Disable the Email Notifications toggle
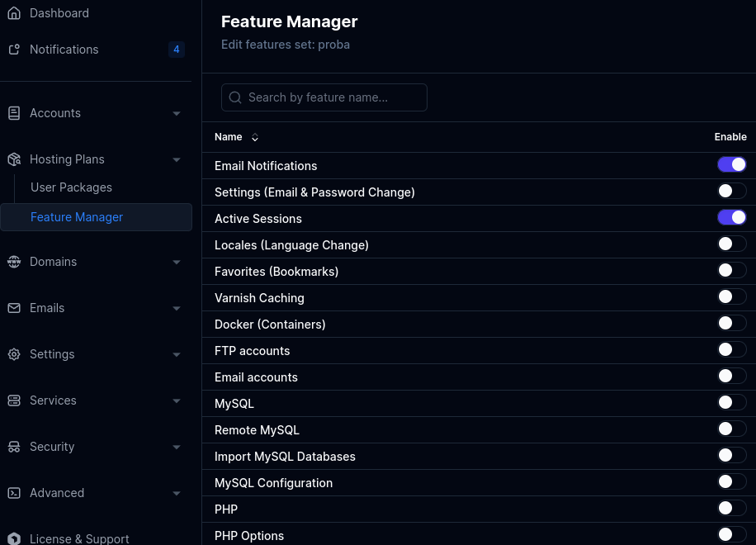This screenshot has height=545, width=756. [x=731, y=164]
